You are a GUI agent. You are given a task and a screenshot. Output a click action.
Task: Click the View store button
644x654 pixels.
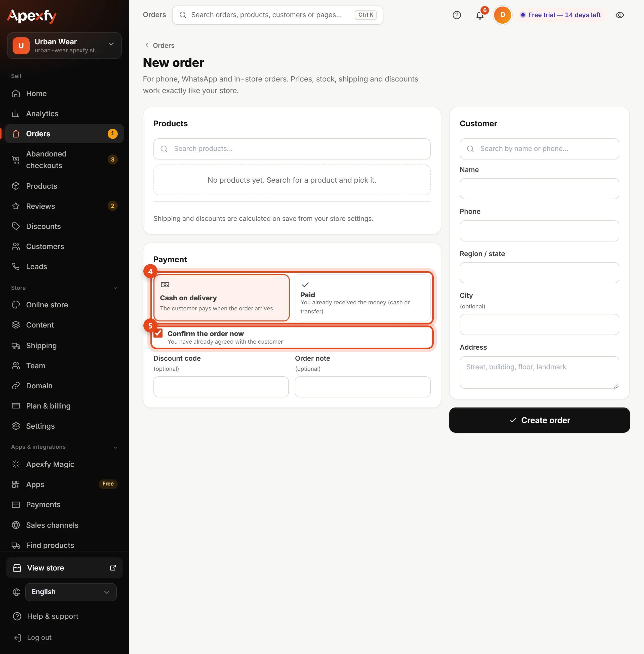coord(64,568)
